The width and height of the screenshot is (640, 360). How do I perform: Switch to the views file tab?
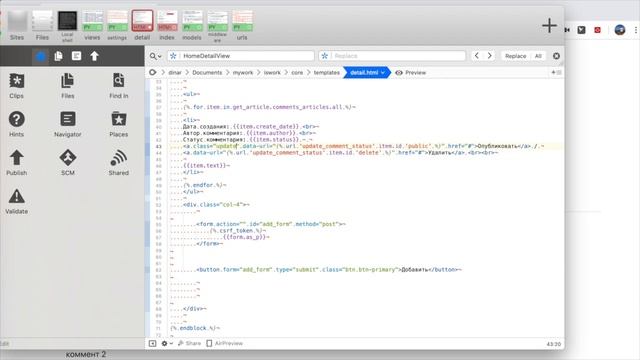[92, 26]
